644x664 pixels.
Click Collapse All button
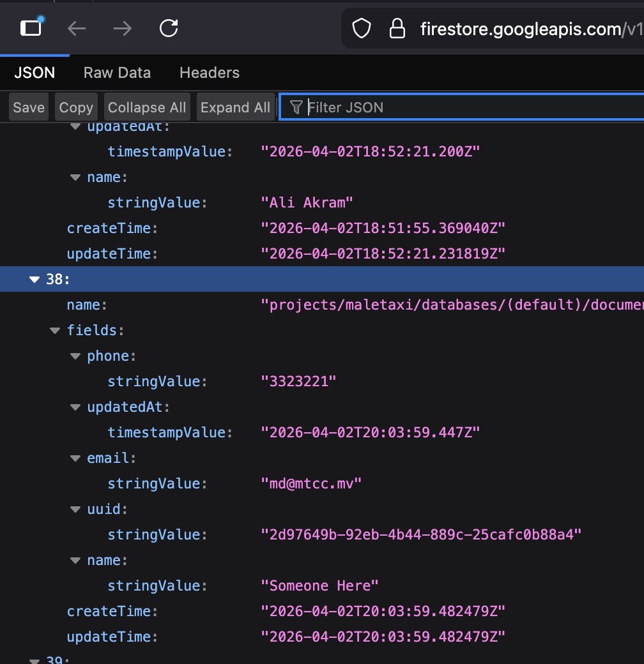[x=147, y=107]
